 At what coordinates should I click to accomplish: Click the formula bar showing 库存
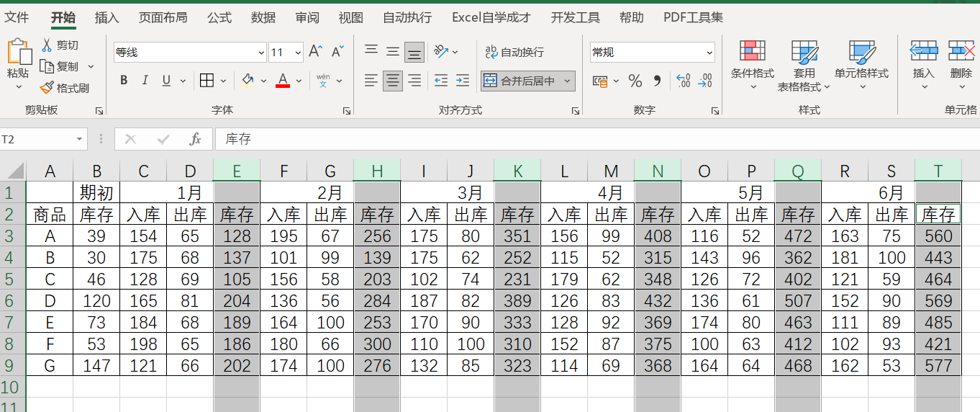pyautogui.click(x=596, y=139)
